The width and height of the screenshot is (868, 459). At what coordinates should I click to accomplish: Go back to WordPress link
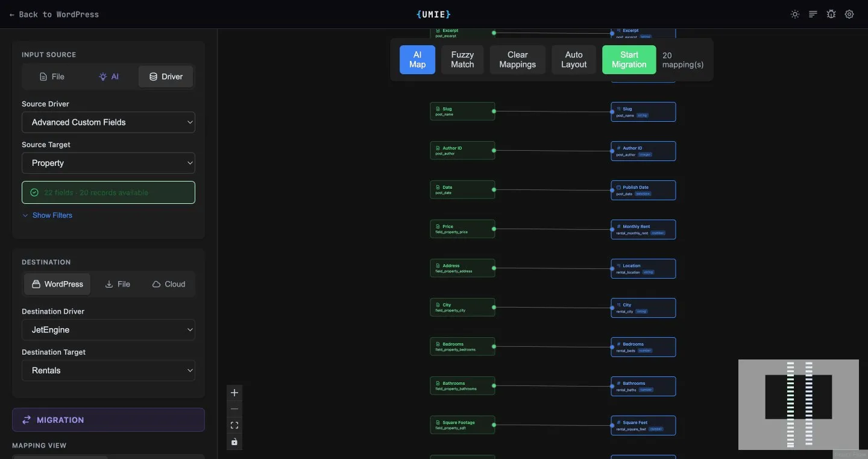(54, 14)
